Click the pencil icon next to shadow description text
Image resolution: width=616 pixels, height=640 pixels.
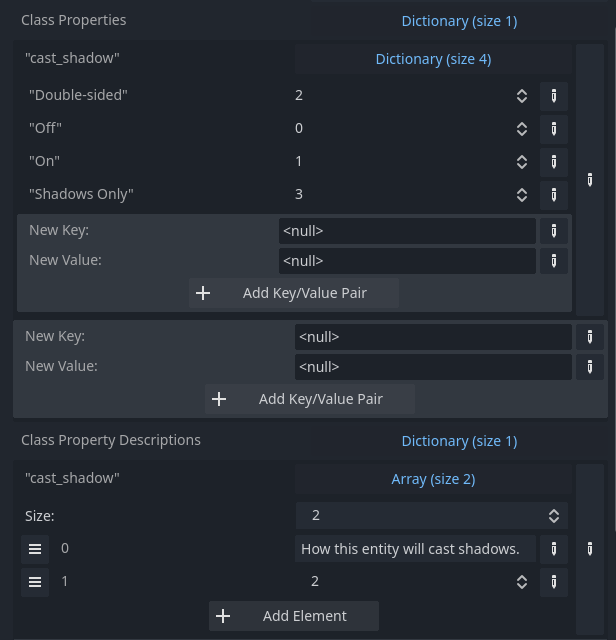pos(554,549)
